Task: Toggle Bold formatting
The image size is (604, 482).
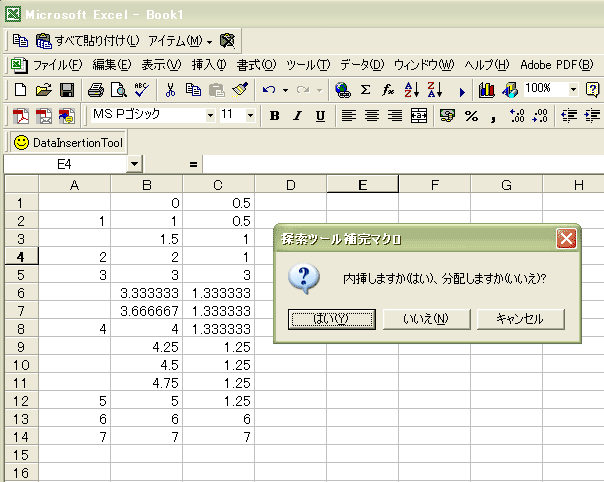Action: (x=274, y=116)
